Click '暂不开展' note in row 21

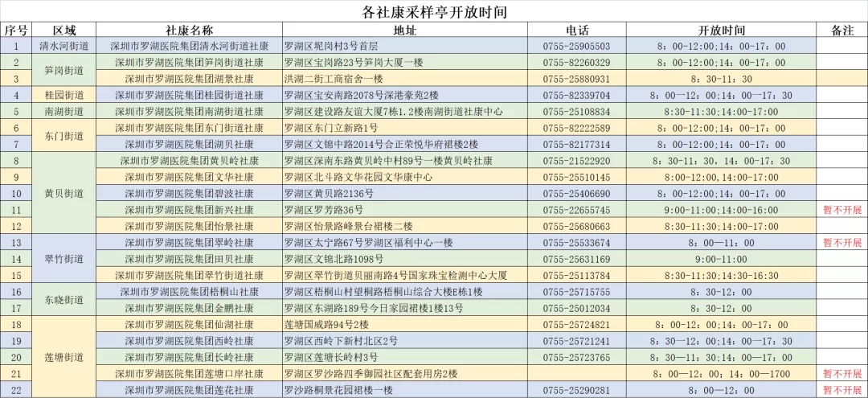pyautogui.click(x=842, y=374)
